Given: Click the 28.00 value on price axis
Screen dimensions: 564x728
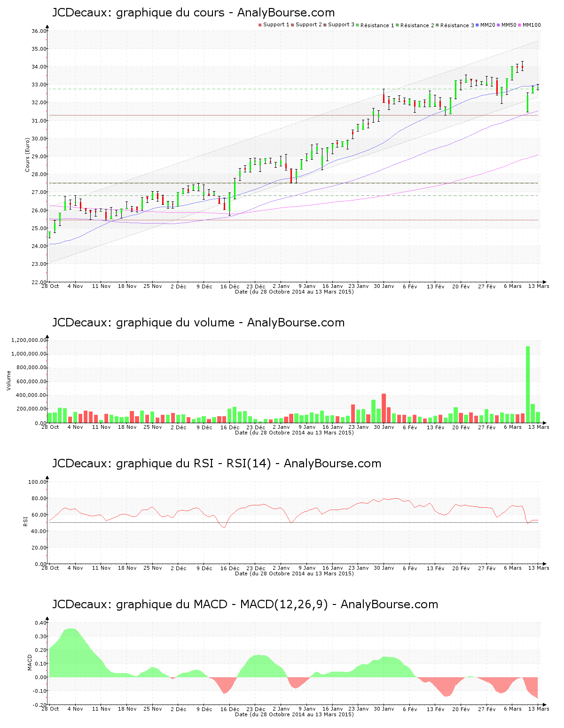Looking at the screenshot, I should (x=39, y=175).
